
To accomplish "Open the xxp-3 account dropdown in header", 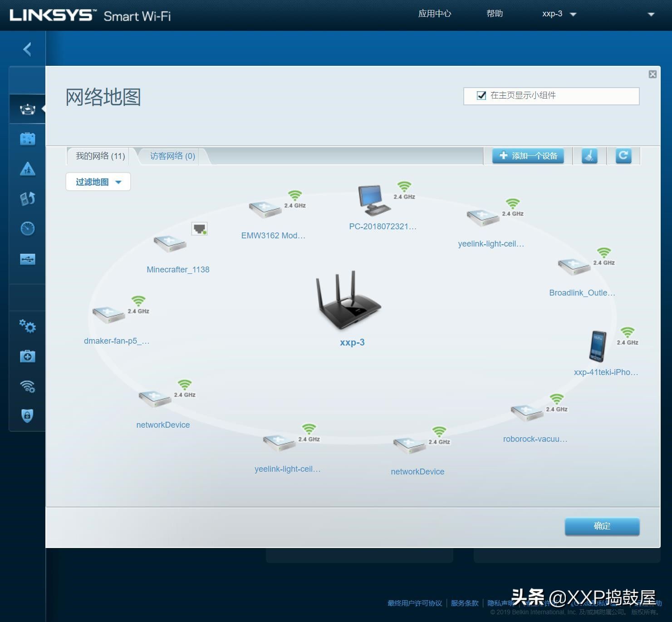I will click(x=559, y=14).
